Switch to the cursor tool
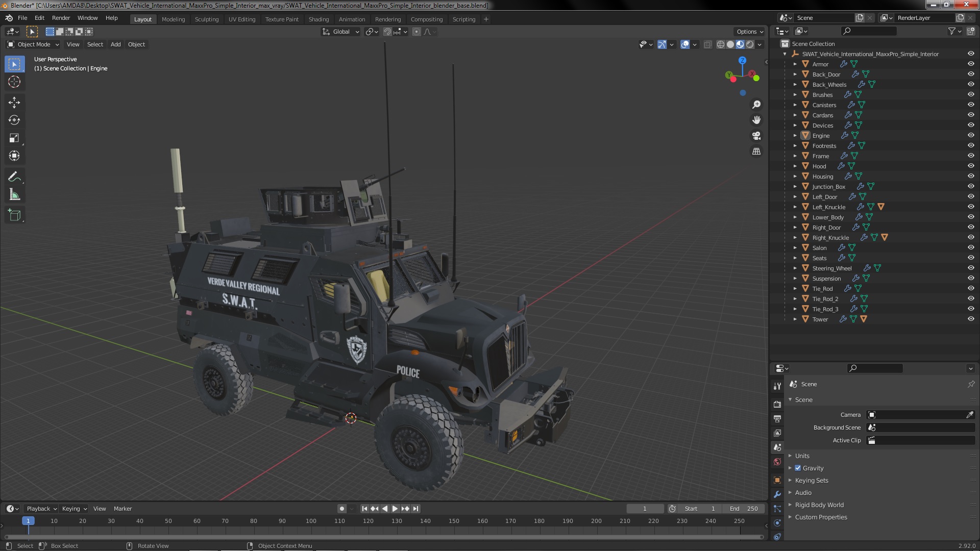 14,82
